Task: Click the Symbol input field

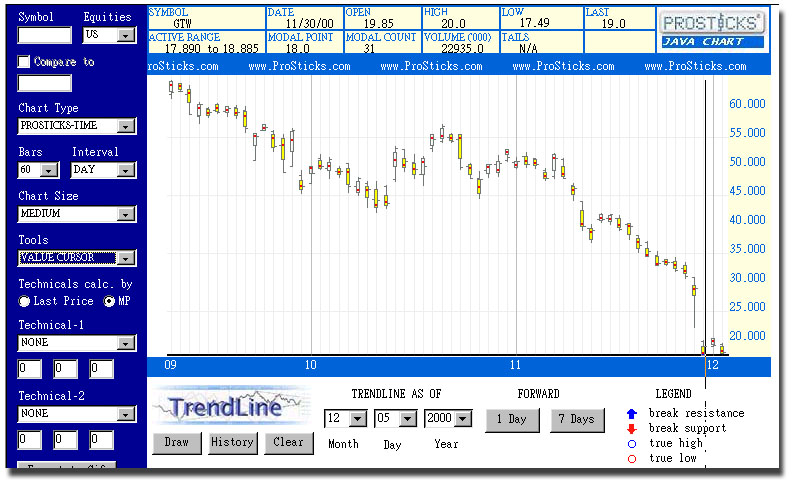Action: click(45, 35)
